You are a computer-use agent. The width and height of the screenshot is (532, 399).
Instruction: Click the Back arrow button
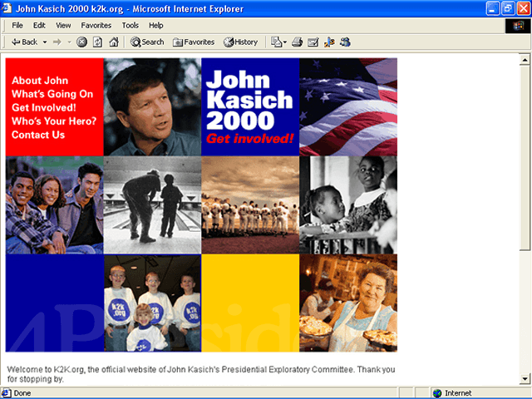click(24, 42)
